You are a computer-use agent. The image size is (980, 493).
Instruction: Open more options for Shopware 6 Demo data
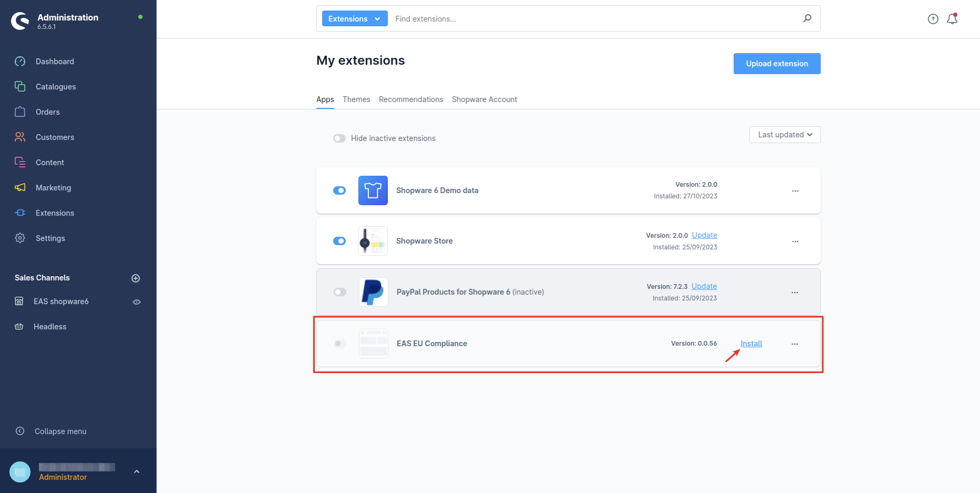pyautogui.click(x=795, y=191)
